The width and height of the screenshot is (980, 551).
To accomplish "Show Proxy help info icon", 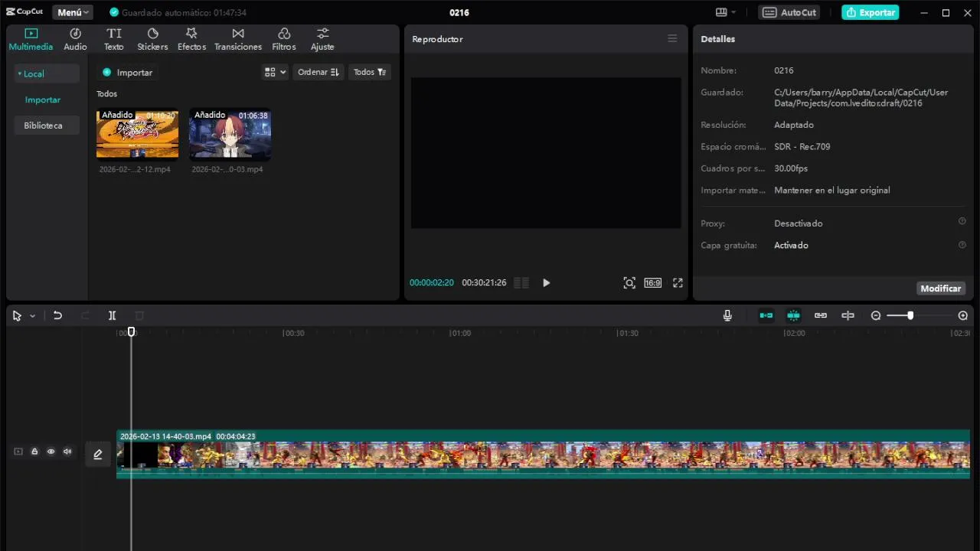I will [962, 221].
